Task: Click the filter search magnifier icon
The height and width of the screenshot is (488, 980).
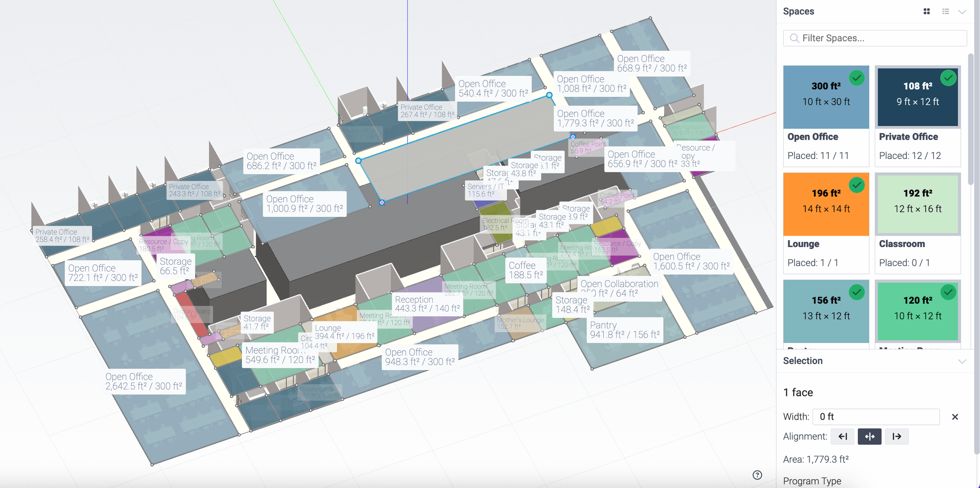Action: pos(794,38)
